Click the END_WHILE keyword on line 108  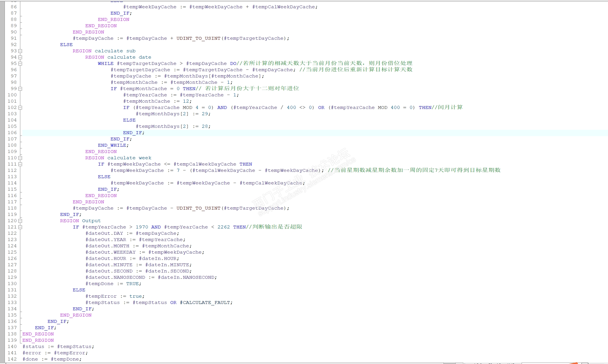coord(113,145)
